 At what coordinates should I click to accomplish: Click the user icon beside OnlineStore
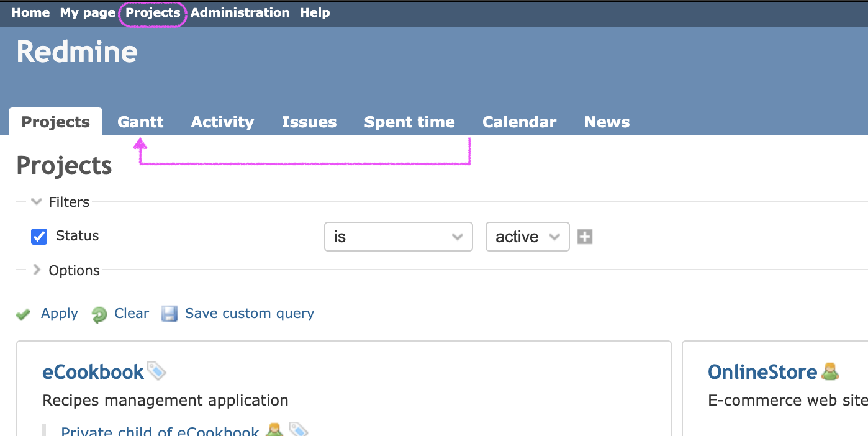pos(830,371)
